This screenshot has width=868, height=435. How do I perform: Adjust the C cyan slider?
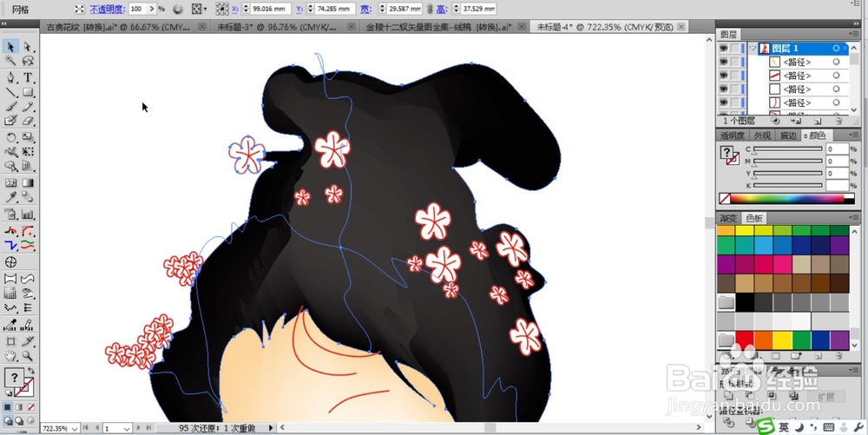(787, 149)
